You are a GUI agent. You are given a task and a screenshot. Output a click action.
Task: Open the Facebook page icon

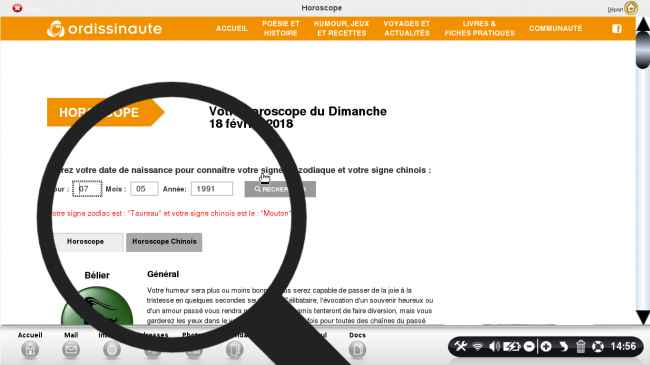coord(617,28)
